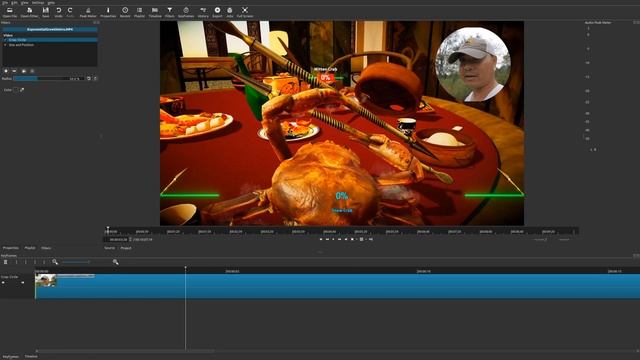Switch to the Properties tab
This screenshot has width=640, height=360.
[x=11, y=248]
